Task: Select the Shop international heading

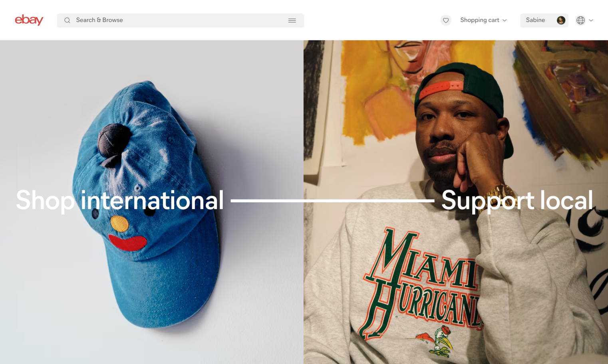Action: coord(120,200)
